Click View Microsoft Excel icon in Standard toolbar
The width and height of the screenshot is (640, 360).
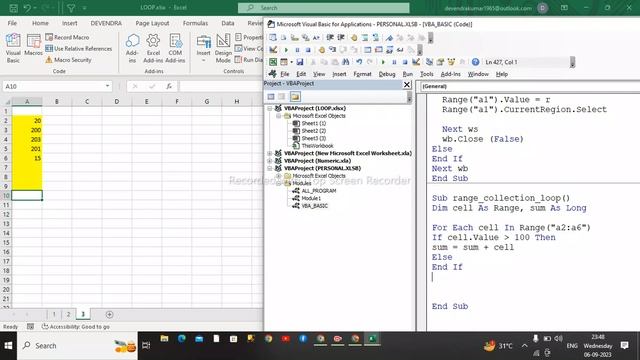pos(273,62)
